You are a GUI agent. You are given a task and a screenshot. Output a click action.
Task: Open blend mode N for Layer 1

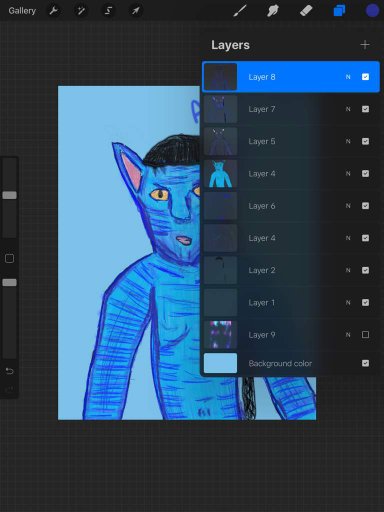pyautogui.click(x=348, y=303)
